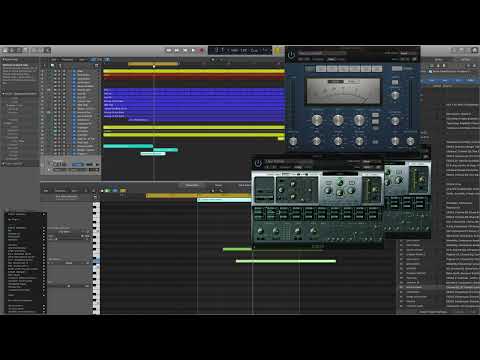Click the piano roll keyboard
Image resolution: width=480 pixels, height=360 pixels.
click(96, 258)
